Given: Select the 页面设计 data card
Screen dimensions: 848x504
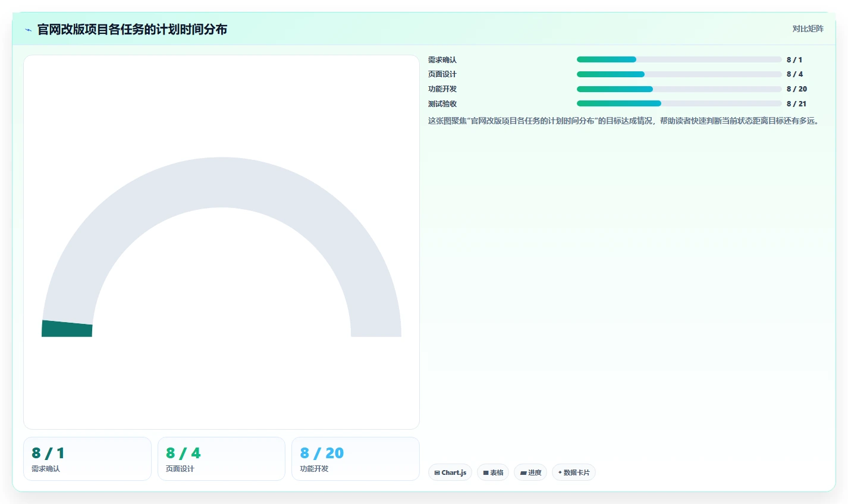Looking at the screenshot, I should click(221, 459).
